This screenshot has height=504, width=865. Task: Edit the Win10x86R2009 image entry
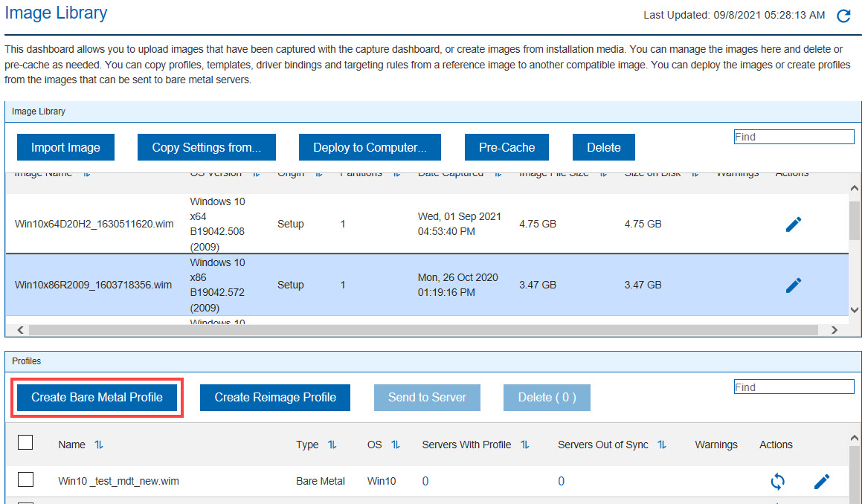(794, 285)
